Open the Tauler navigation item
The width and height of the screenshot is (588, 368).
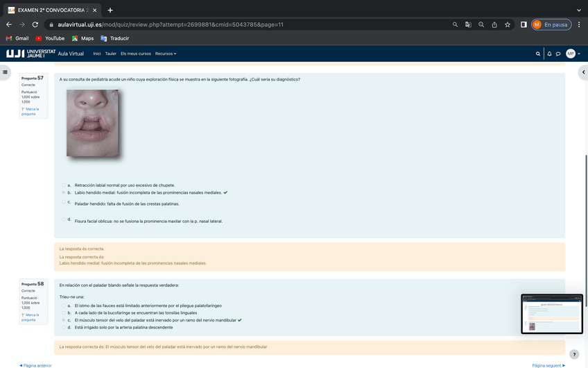(110, 53)
